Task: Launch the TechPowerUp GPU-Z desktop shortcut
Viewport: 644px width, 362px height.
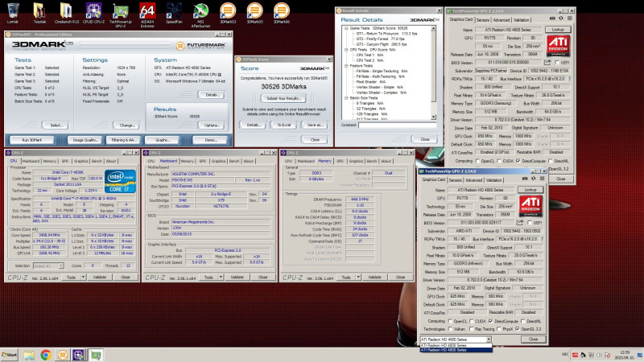Action: click(x=120, y=14)
